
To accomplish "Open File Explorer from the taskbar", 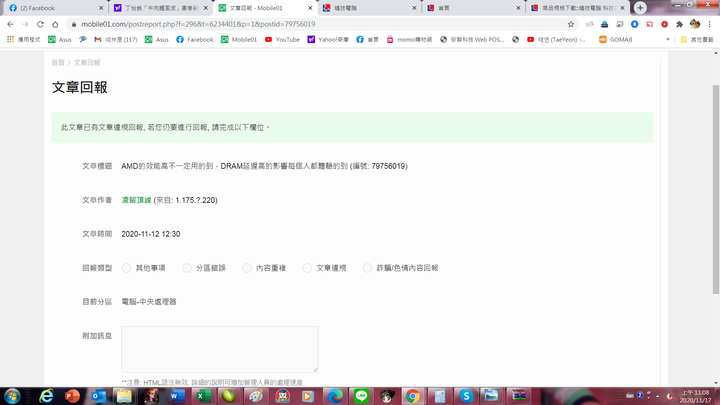I will [124, 396].
